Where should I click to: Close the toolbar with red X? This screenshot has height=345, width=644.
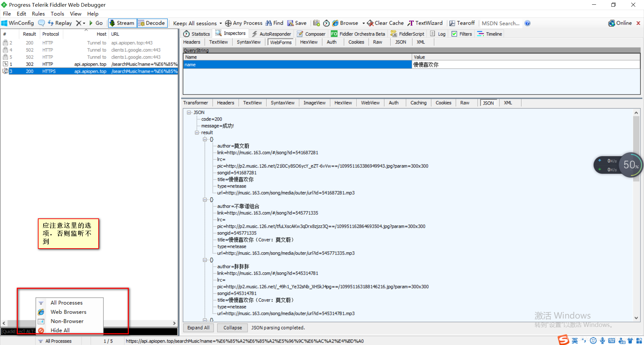[638, 23]
